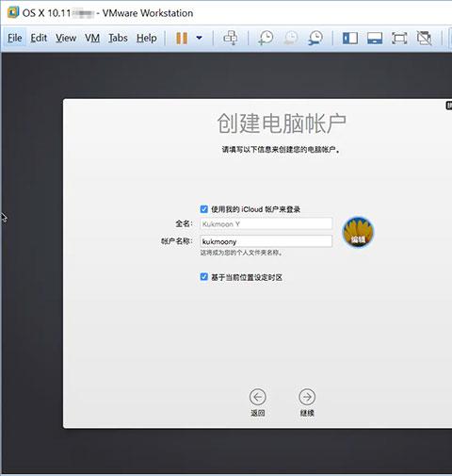Pause the virtual machine

pyautogui.click(x=182, y=38)
